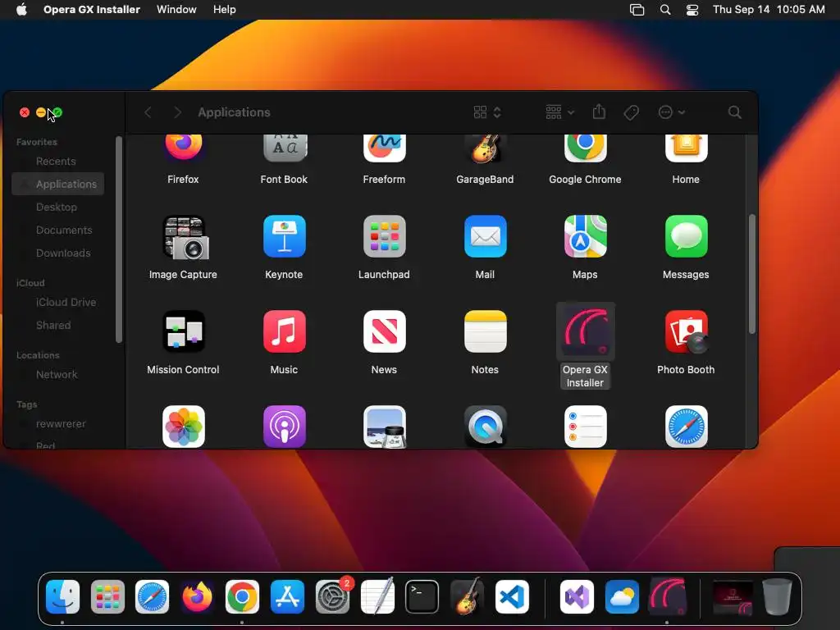Go back in Finder navigation
840x630 pixels.
tap(148, 112)
